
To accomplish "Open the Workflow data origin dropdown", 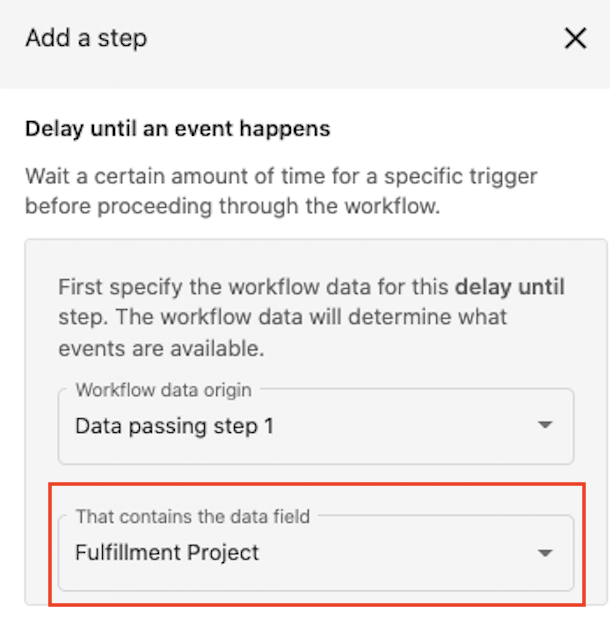I will click(316, 426).
